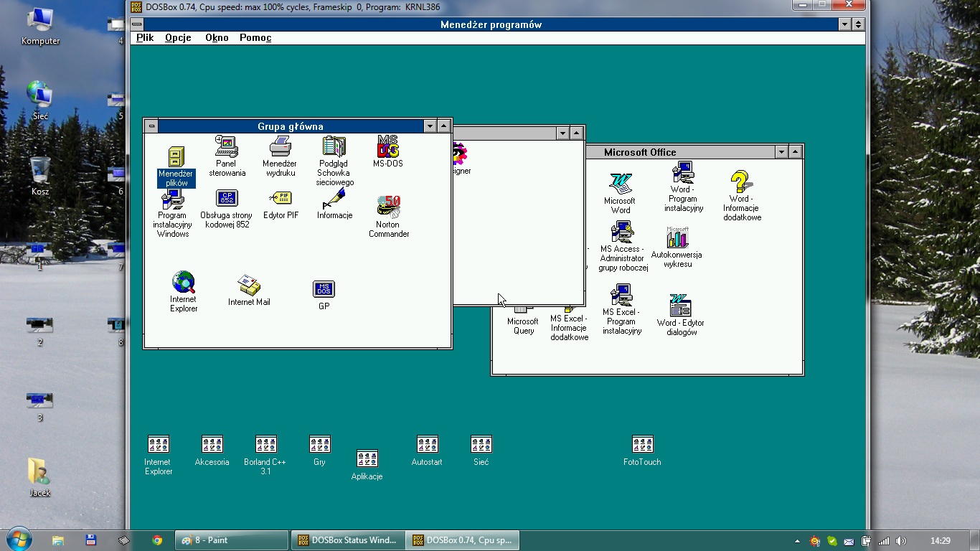This screenshot has width=980, height=551.
Task: Open the Microsoft Office window control menu
Action: coord(499,151)
